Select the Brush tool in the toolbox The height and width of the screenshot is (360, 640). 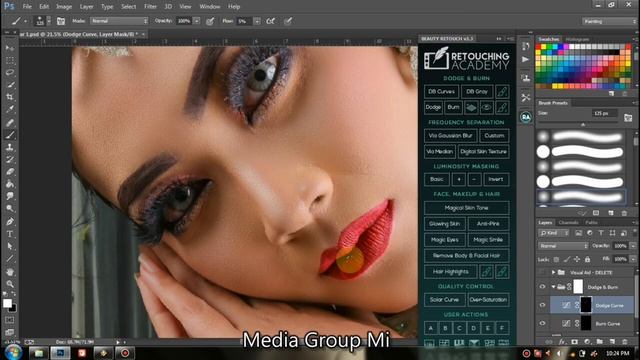[10, 135]
